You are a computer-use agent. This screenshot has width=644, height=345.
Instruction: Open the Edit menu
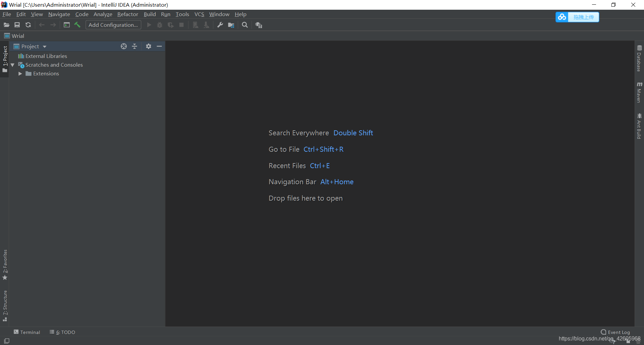[x=21, y=14]
